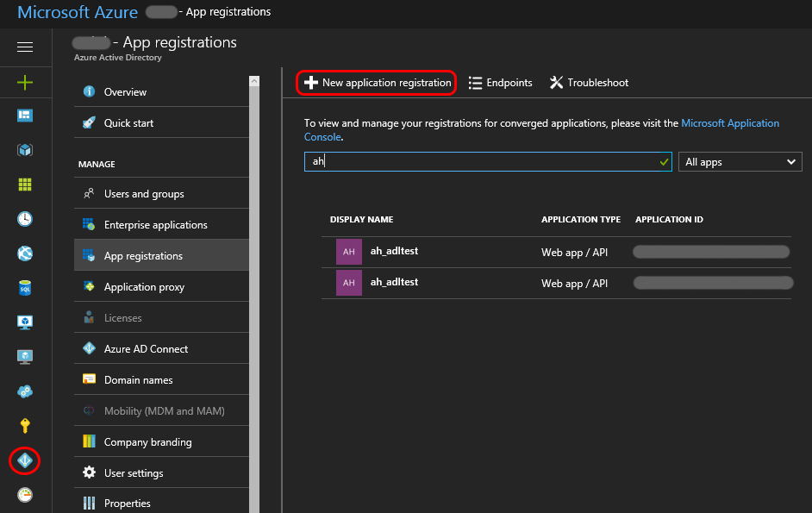The height and width of the screenshot is (513, 812).
Task: Click the Company branding stripes icon
Action: pyautogui.click(x=89, y=441)
